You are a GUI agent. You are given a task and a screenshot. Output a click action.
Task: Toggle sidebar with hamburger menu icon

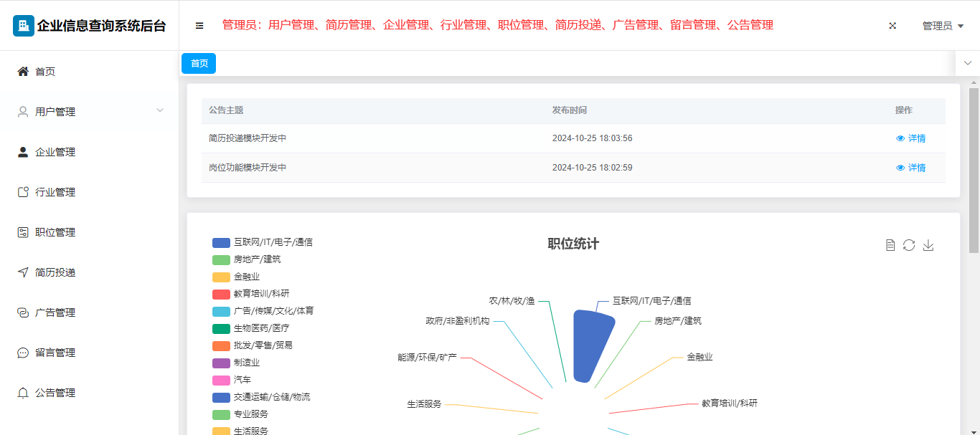(x=199, y=26)
